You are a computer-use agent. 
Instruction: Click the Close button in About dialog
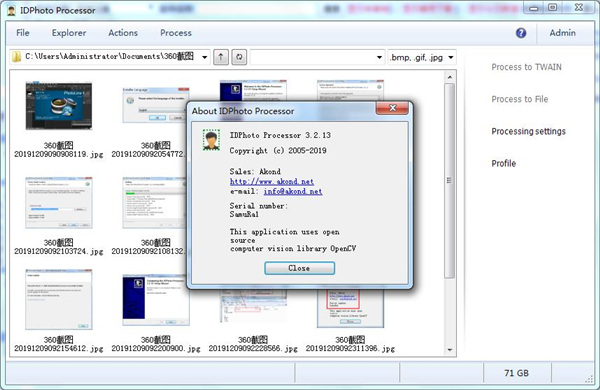pos(300,268)
